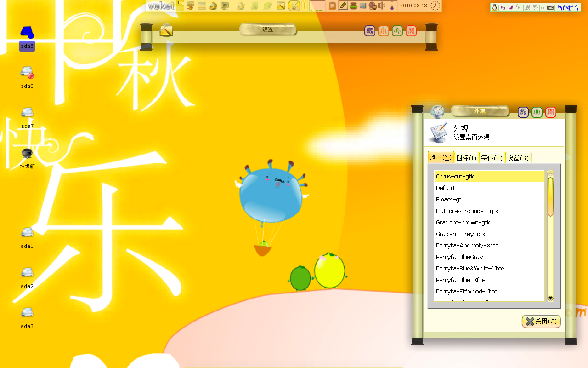Click the thermometer temperature icon
Viewport: 588px width, 368px height.
(x=392, y=6)
